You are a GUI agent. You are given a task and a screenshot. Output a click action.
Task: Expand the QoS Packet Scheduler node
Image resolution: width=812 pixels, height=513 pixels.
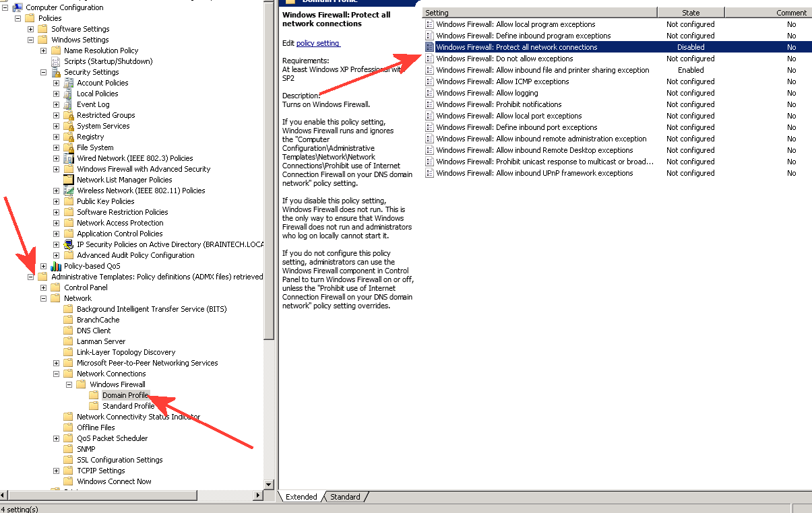click(57, 438)
